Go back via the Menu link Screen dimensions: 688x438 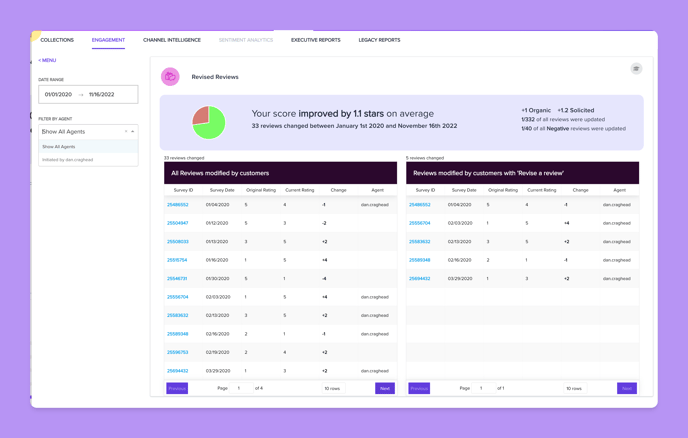47,60
